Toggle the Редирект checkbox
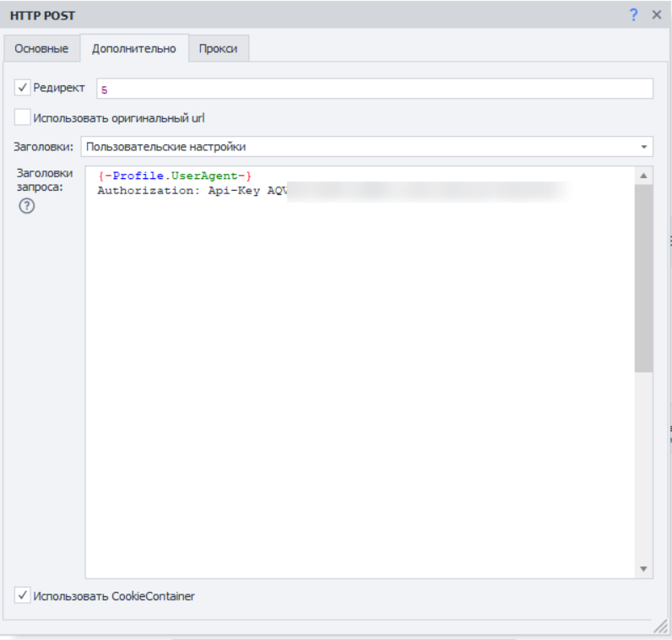Image resolution: width=672 pixels, height=640 pixels. pyautogui.click(x=22, y=88)
